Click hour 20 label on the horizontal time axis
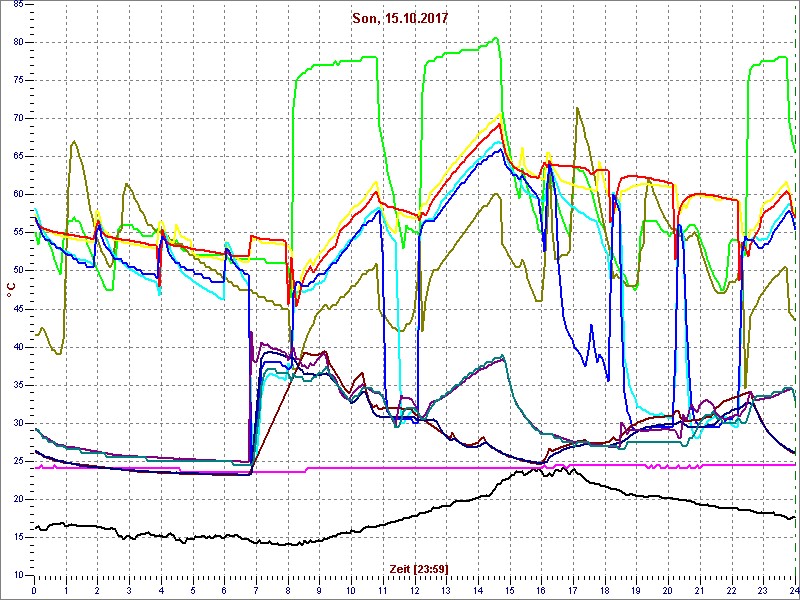The height and width of the screenshot is (600, 800). (668, 591)
